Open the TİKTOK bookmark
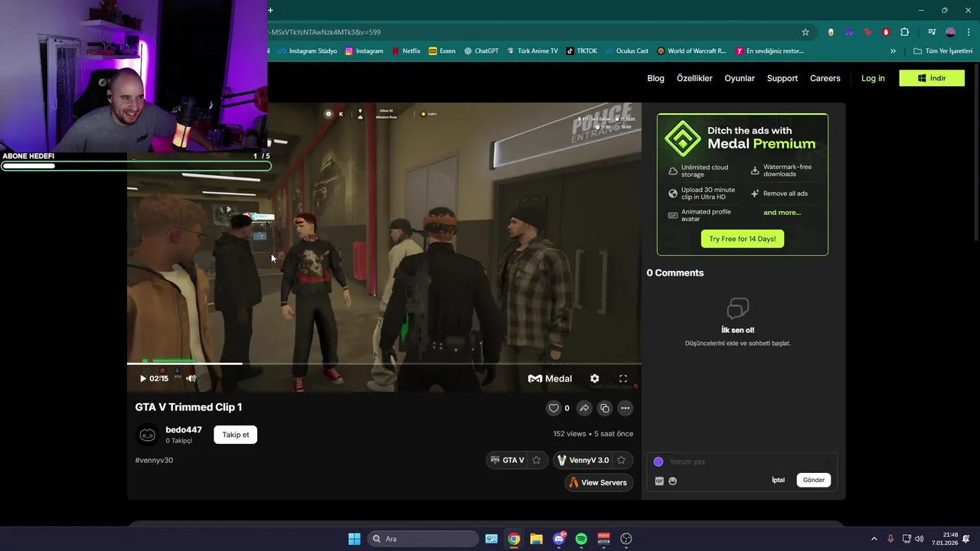 (x=582, y=51)
